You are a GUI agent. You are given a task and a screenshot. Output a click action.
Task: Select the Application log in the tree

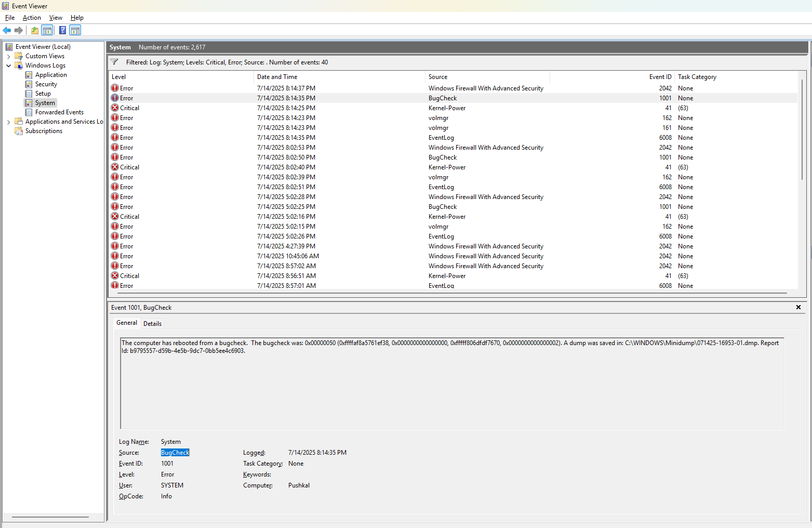click(x=51, y=75)
